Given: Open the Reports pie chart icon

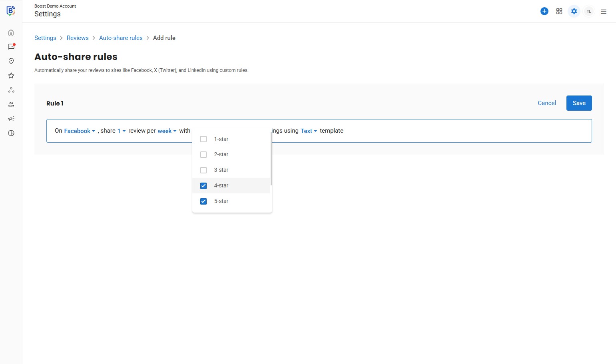Looking at the screenshot, I should coord(11,133).
